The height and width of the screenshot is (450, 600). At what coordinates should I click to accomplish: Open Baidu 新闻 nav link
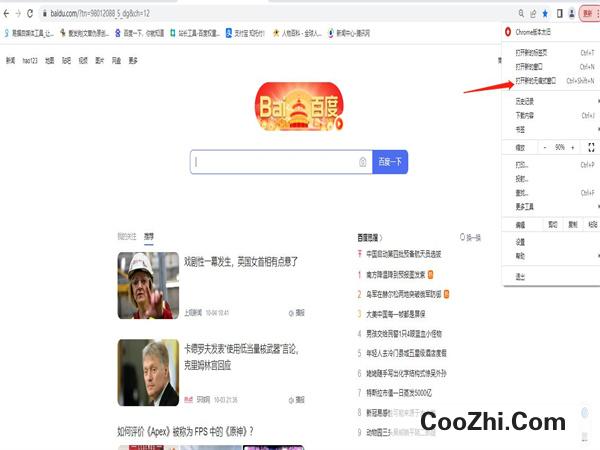pyautogui.click(x=10, y=60)
